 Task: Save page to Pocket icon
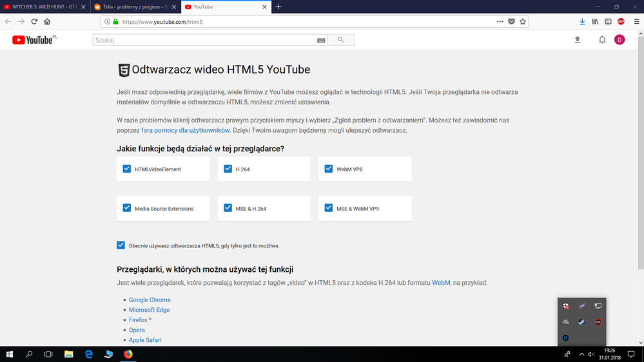[x=511, y=21]
